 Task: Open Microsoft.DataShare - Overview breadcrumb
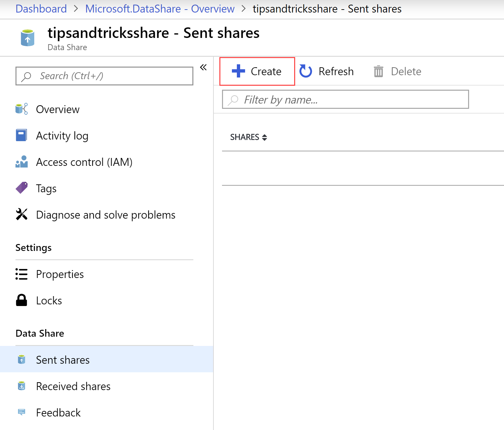(x=160, y=9)
